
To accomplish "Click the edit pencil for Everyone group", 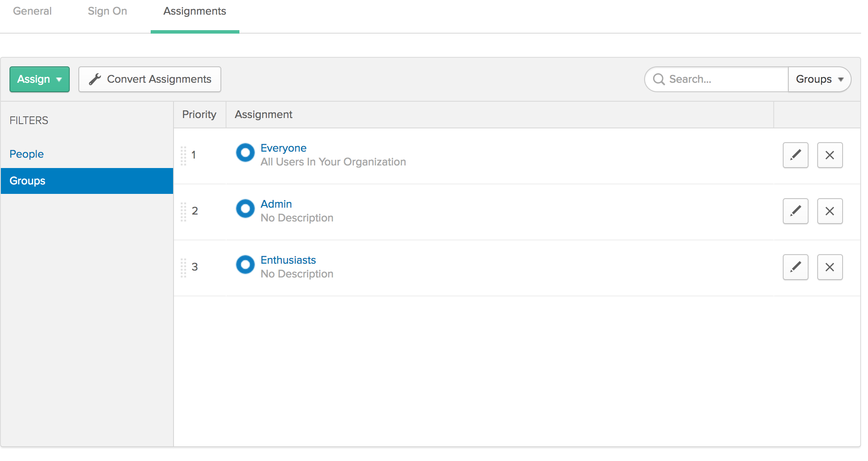I will 795,155.
